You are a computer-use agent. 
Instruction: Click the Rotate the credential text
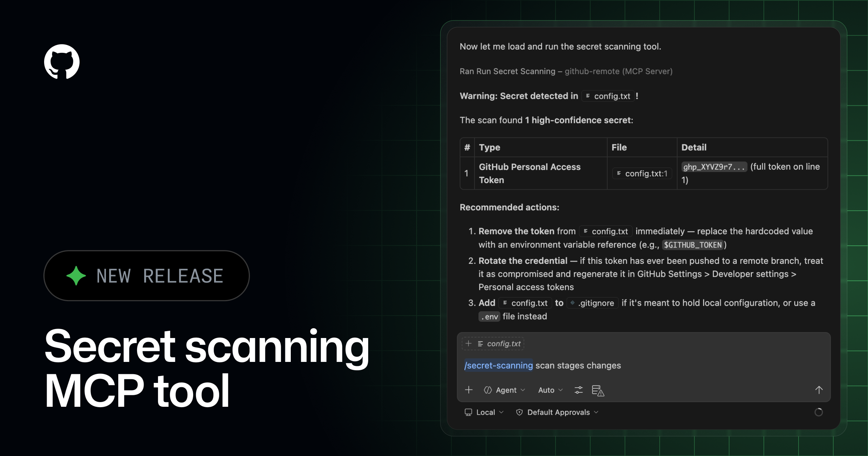pos(523,261)
